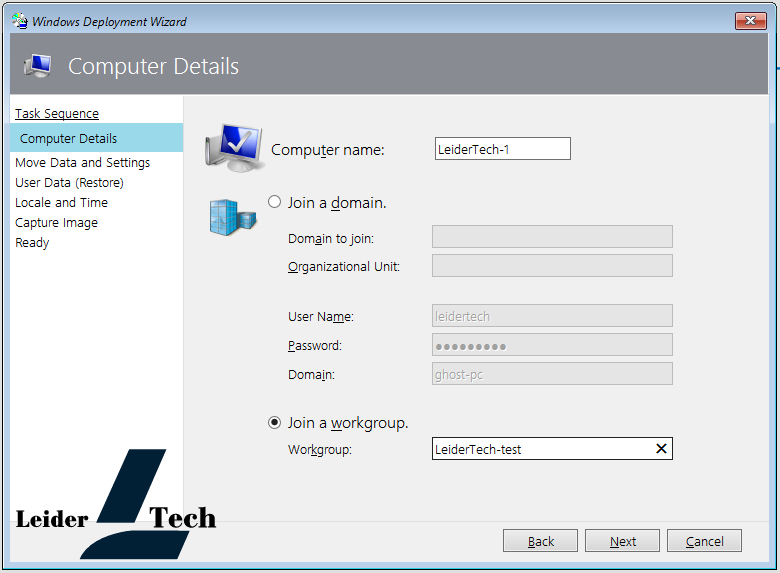
Task: Clear the Workgroup field with the X icon
Action: coord(661,449)
